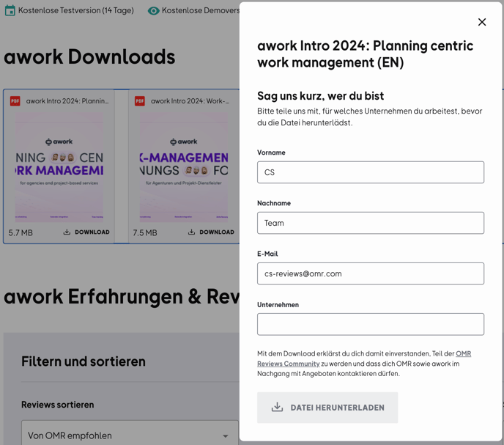
Task: Click the eye icon next to Kostenlose Demoversion
Action: pyautogui.click(x=153, y=11)
